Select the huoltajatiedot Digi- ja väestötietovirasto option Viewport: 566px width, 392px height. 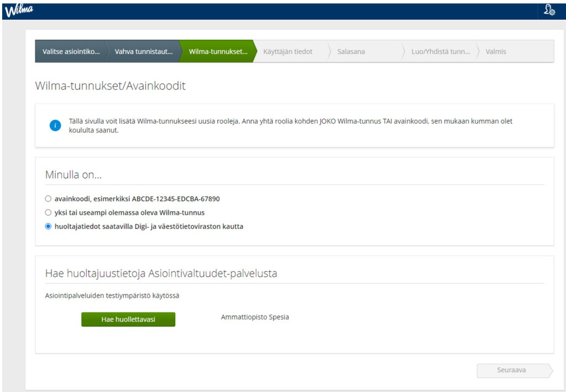pos(48,226)
